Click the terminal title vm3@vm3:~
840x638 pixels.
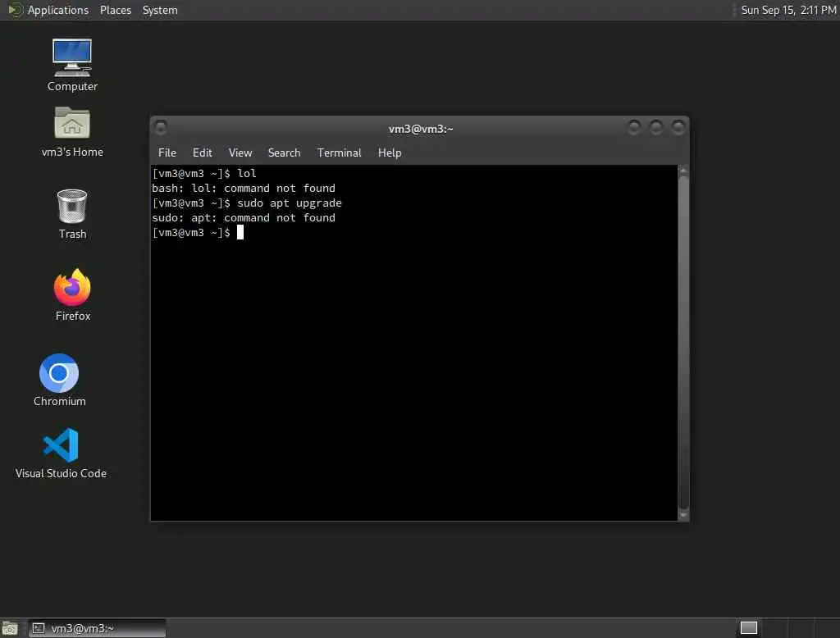(421, 129)
